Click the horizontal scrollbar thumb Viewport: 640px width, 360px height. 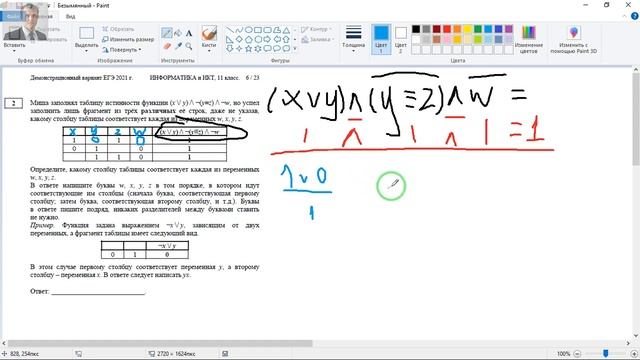(160, 343)
